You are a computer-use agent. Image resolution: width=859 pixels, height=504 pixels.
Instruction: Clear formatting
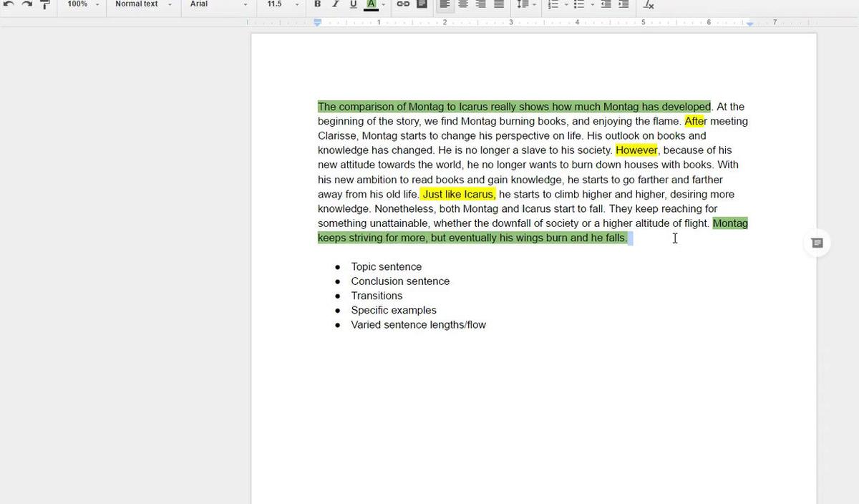[x=649, y=4]
